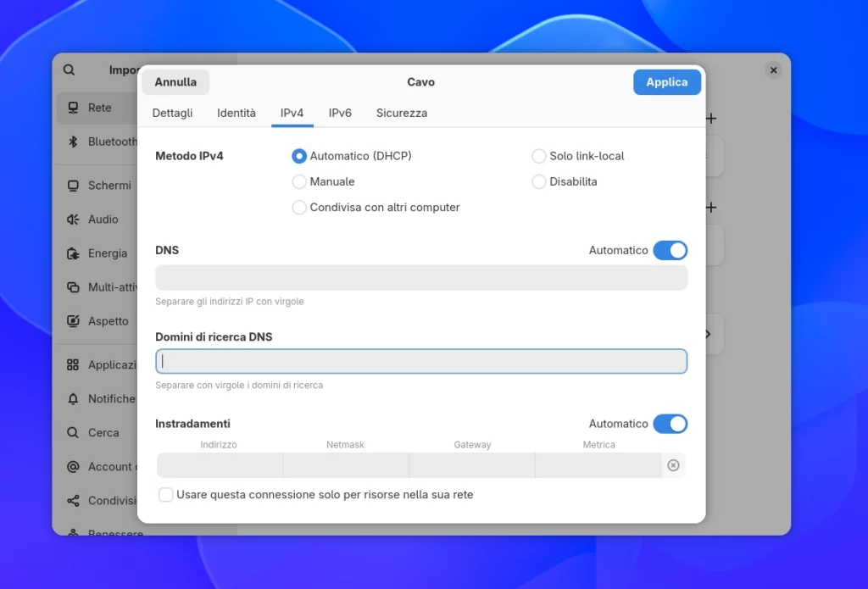Select Solo link-local method

(578, 156)
